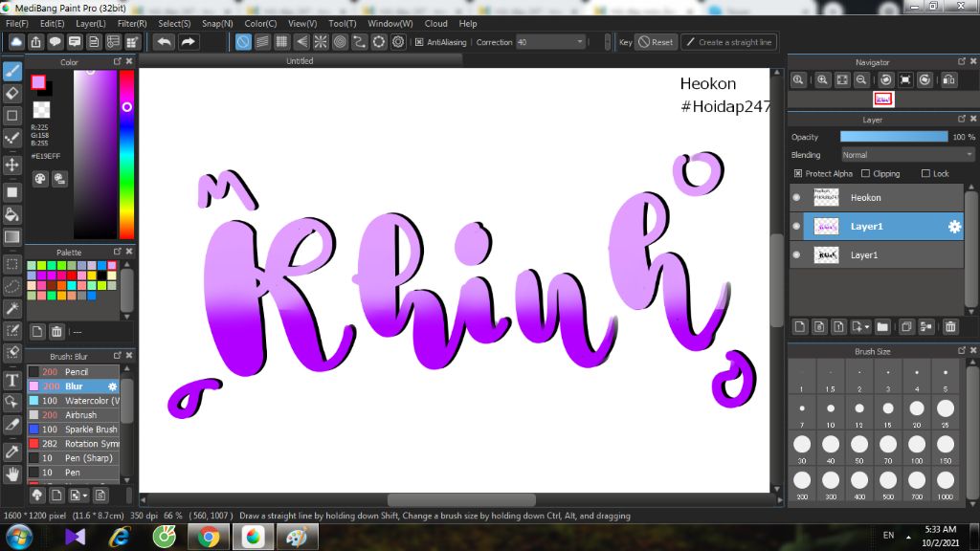
Task: Click Create a straight line button
Action: [x=728, y=42]
